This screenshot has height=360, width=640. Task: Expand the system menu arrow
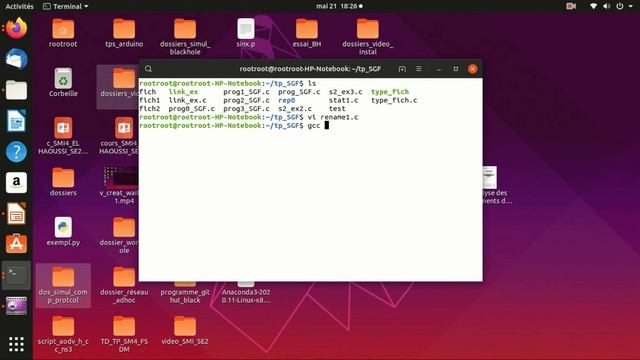pyautogui.click(x=631, y=7)
